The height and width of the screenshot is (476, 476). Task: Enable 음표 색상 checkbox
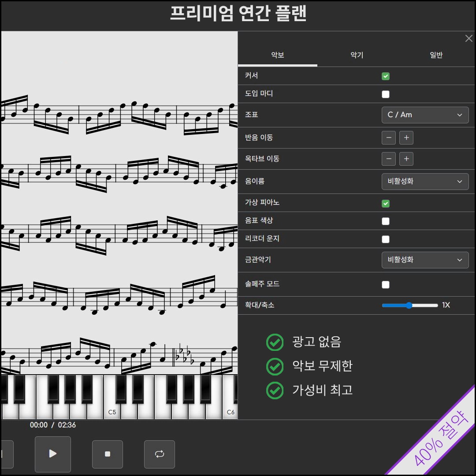click(x=386, y=221)
